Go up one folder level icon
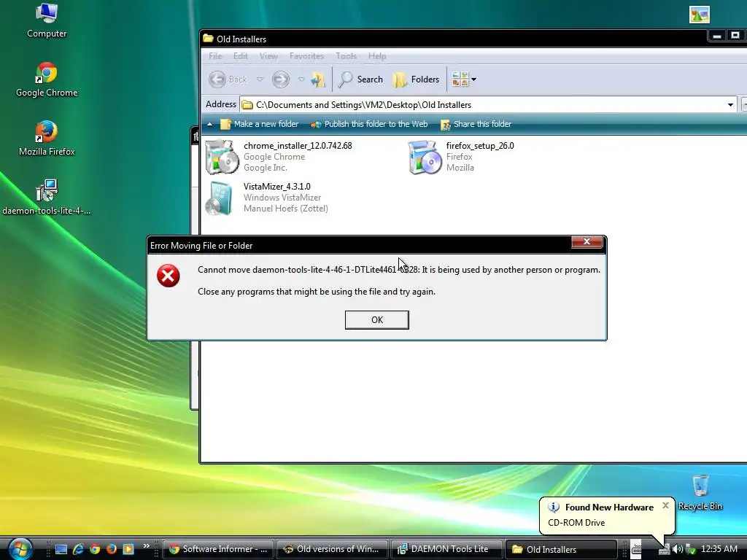This screenshot has width=747, height=560. tap(318, 79)
